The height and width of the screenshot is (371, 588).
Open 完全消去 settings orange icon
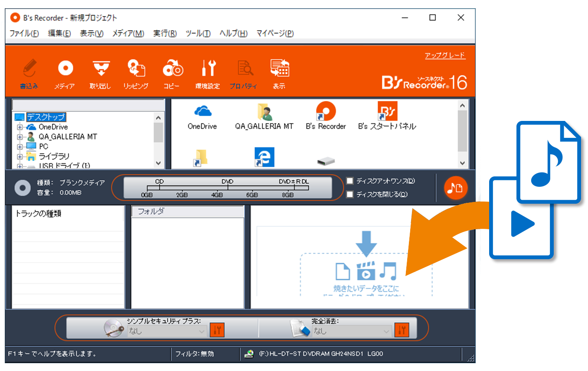tap(401, 330)
